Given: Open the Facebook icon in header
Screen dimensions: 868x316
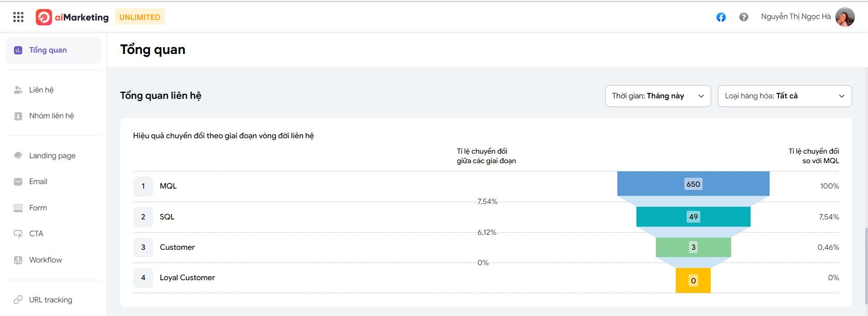Looking at the screenshot, I should 721,17.
